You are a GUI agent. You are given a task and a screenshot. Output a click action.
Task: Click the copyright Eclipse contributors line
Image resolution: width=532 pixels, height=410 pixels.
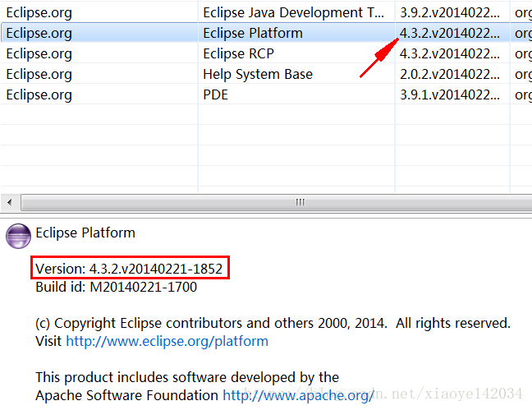(273, 323)
